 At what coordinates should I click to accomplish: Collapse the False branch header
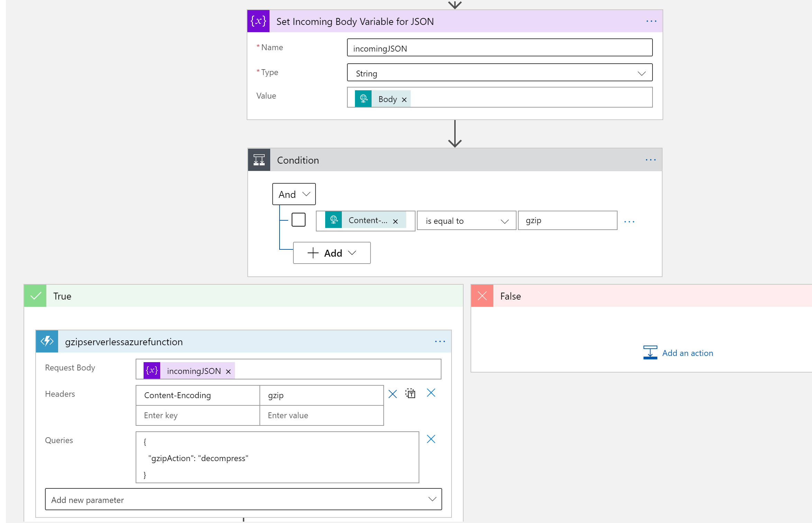point(641,296)
